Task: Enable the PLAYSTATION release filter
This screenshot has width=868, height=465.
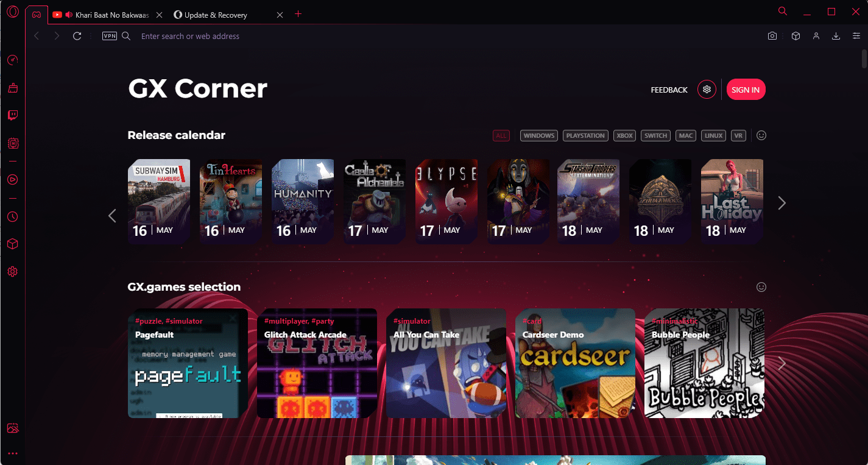Action: 585,135
